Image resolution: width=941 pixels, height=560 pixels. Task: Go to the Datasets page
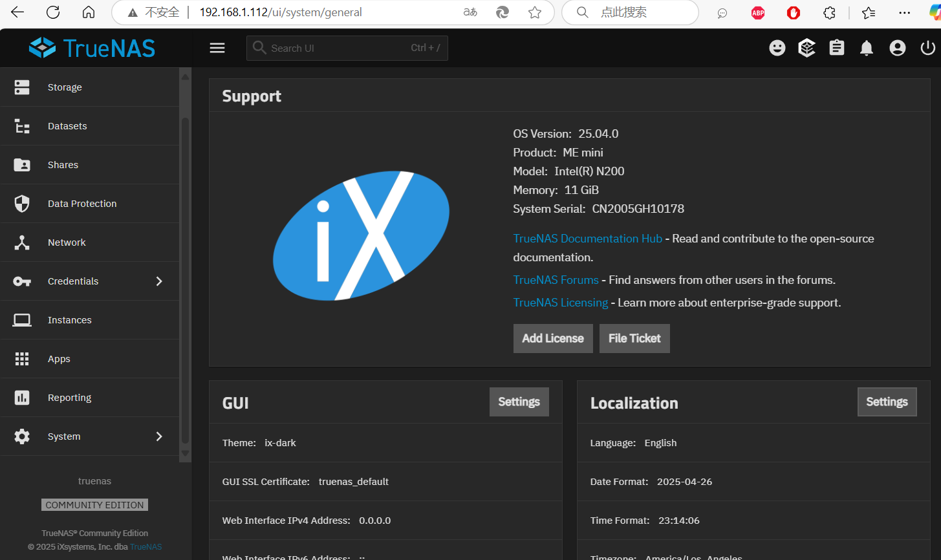pos(67,126)
